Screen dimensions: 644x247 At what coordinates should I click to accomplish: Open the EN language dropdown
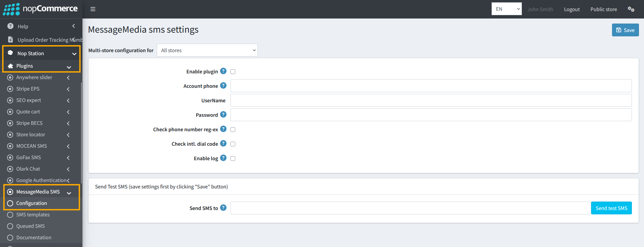point(506,9)
